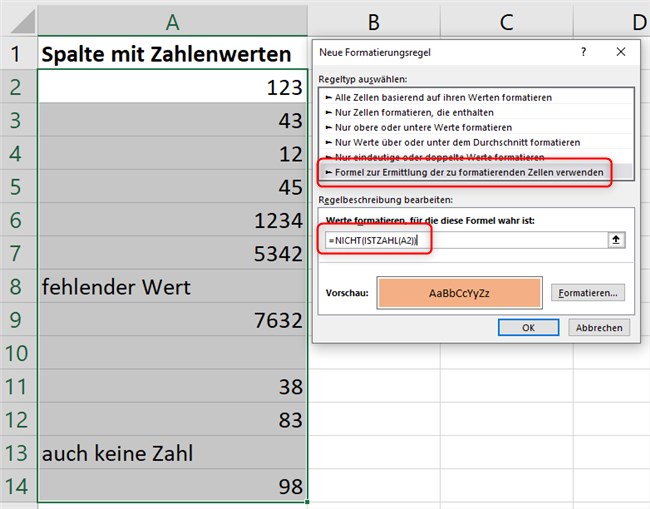
Task: Click cell containing 45
Action: click(x=172, y=187)
